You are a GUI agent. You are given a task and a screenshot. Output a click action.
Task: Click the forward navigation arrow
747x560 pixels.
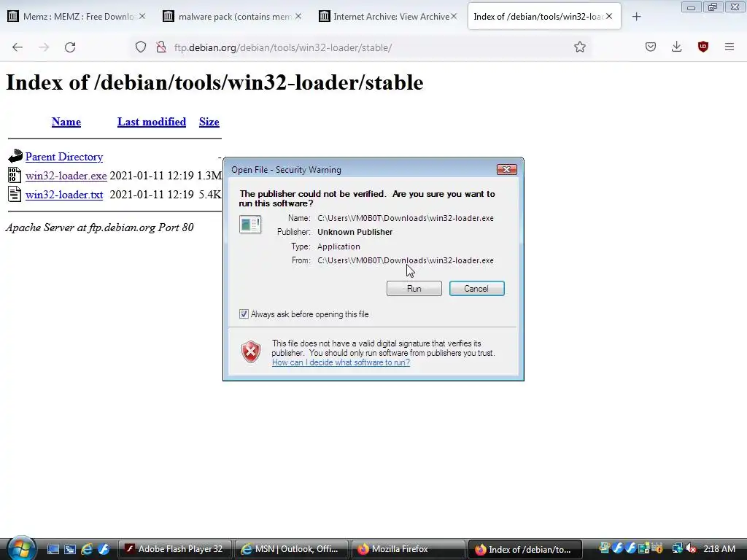point(44,47)
